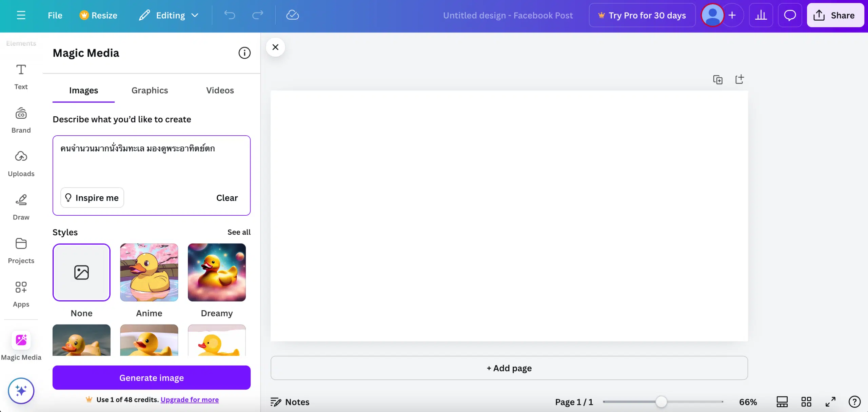Open the help question mark
Image resolution: width=868 pixels, height=412 pixels.
[x=854, y=402]
